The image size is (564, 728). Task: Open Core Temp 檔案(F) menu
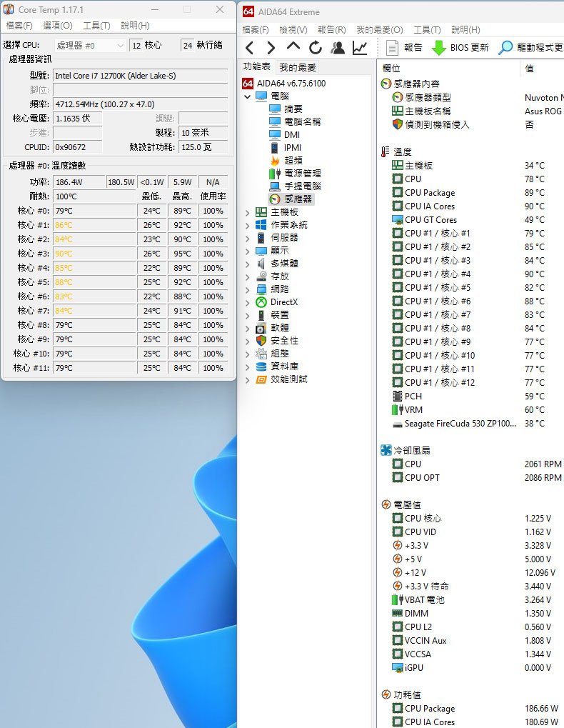click(19, 26)
